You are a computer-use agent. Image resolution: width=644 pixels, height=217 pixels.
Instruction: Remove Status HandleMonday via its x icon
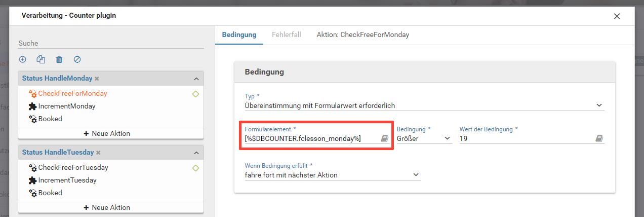pos(97,79)
